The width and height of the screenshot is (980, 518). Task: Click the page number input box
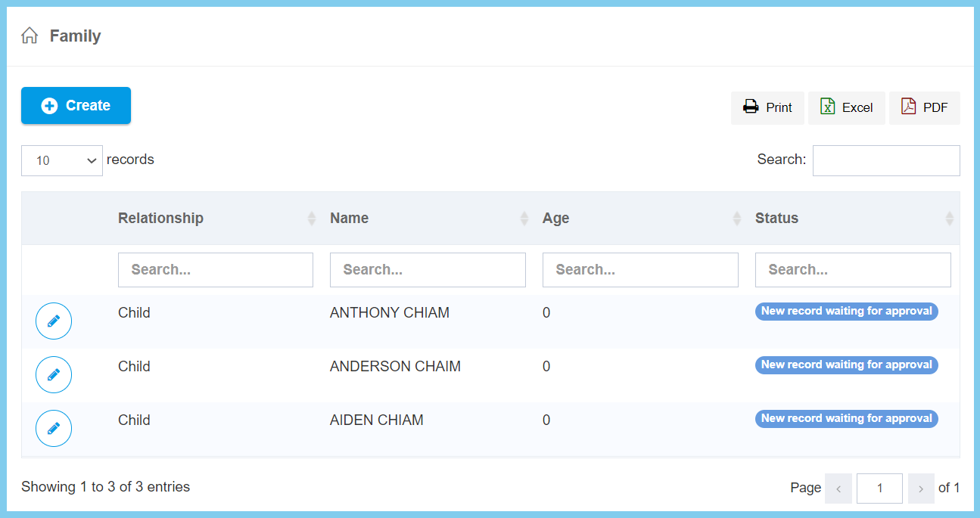(879, 489)
